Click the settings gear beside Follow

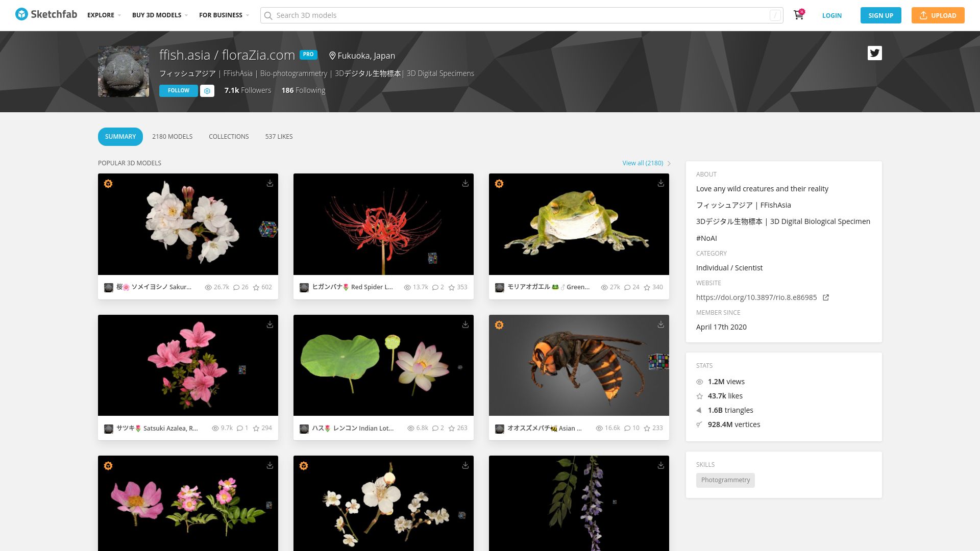[x=207, y=91]
